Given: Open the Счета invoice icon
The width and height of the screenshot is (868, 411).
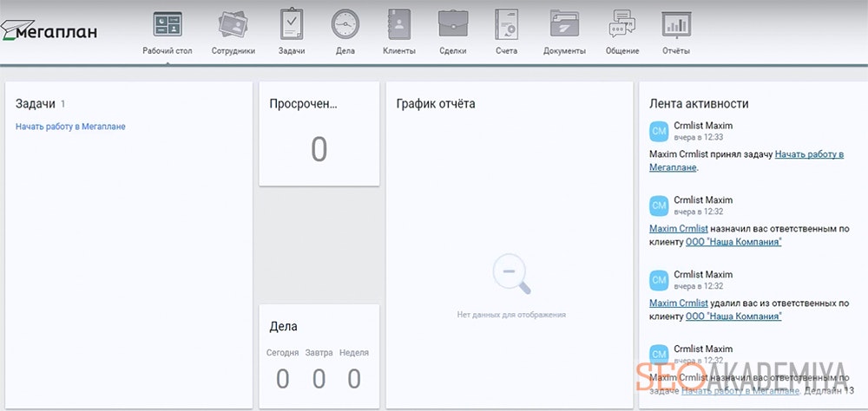Looking at the screenshot, I should point(507,23).
